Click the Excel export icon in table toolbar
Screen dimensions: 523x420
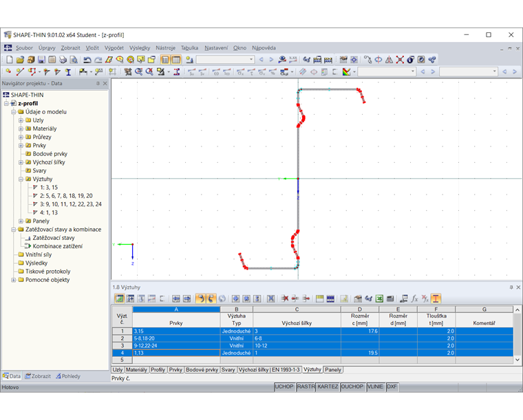pyautogui.click(x=379, y=298)
